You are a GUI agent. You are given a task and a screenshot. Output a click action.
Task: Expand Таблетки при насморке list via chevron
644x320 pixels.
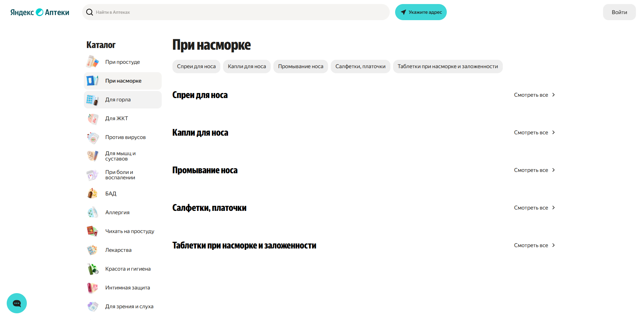553,245
